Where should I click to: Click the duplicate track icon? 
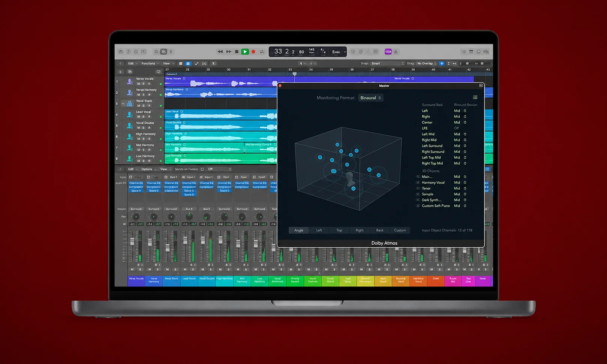point(130,72)
